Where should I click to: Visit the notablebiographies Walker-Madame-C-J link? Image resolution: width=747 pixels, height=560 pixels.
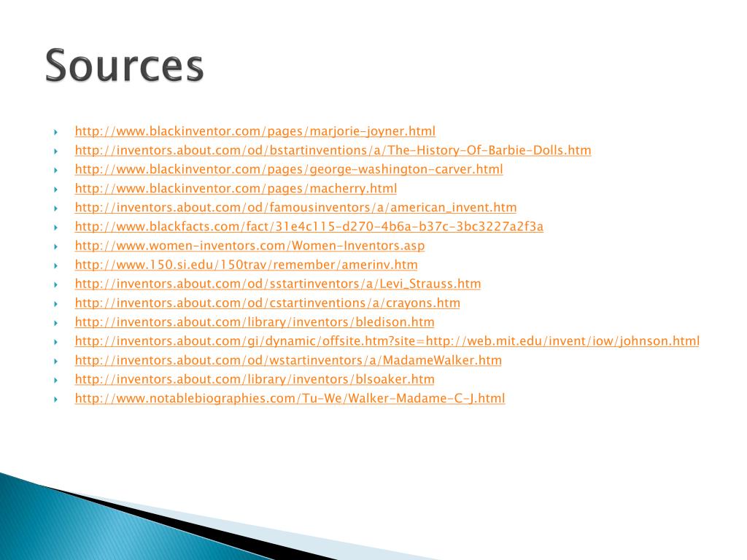290,398
